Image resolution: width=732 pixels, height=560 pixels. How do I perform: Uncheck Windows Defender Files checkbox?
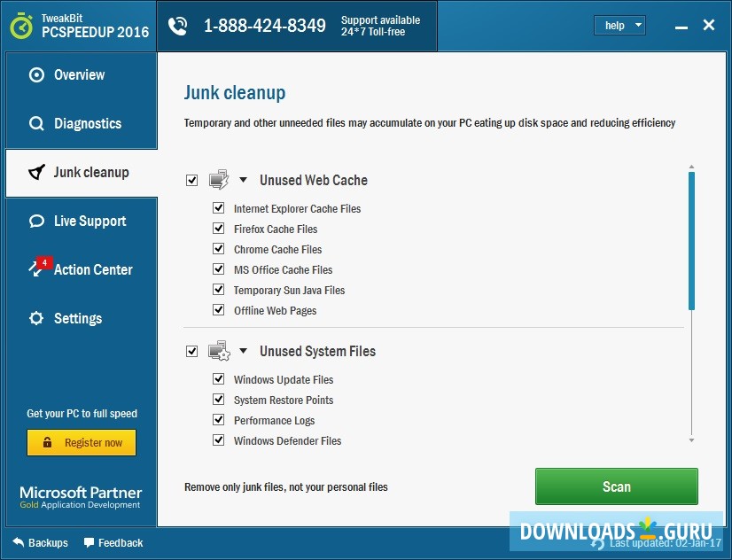click(219, 440)
